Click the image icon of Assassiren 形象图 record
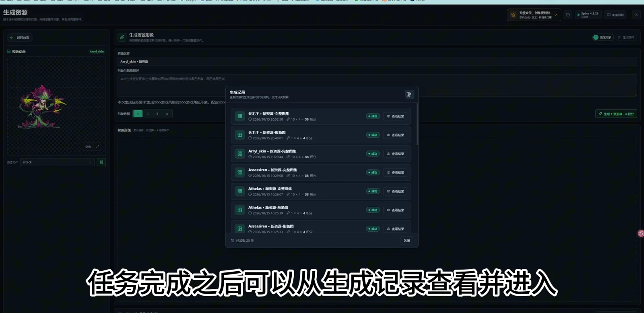Viewport: 644px width, 313px height. click(240, 229)
